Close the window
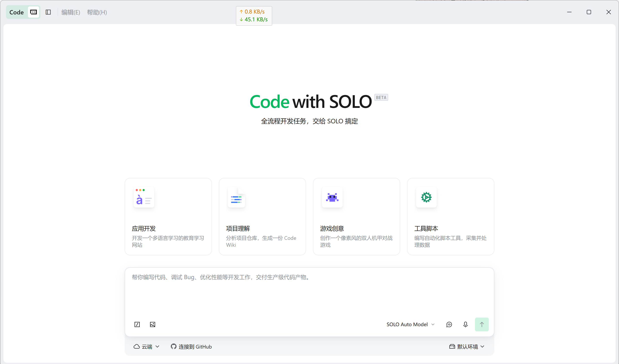 click(608, 12)
